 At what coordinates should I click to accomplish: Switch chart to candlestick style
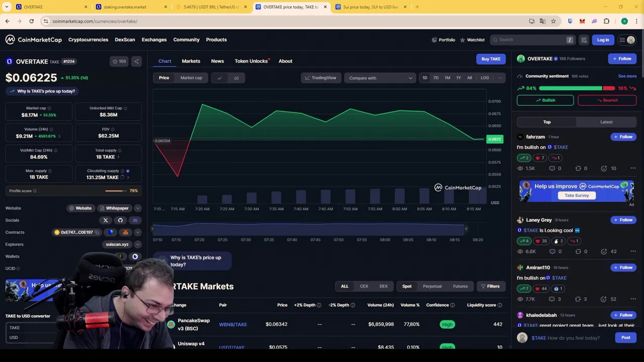(x=236, y=78)
